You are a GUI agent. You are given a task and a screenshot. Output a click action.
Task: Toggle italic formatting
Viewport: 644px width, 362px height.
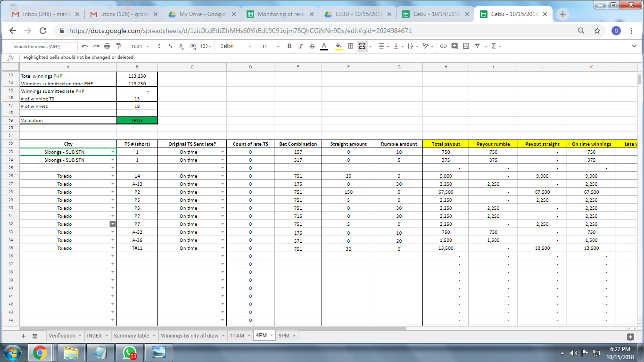pos(301,46)
